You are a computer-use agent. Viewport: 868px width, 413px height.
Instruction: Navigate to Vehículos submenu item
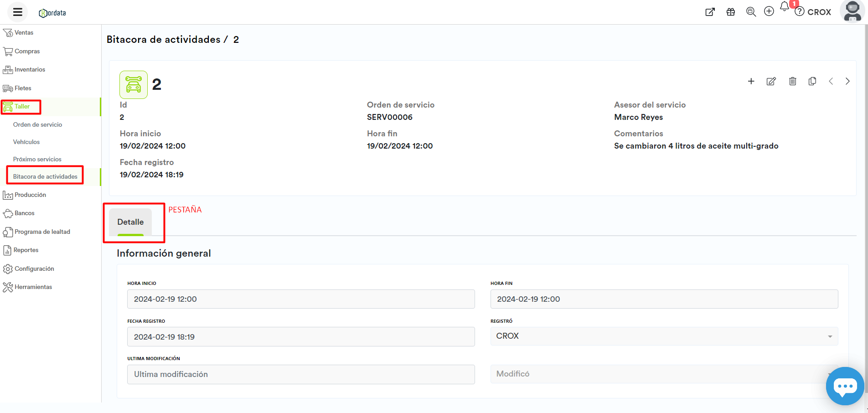(x=26, y=142)
